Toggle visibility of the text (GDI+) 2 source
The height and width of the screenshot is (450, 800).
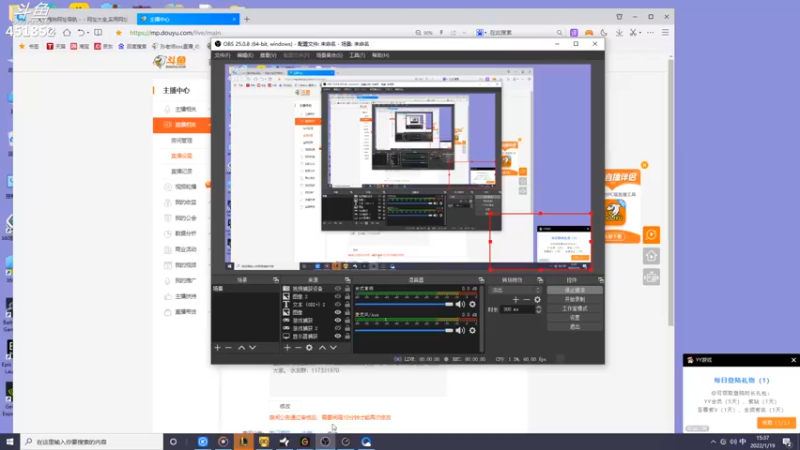[337, 305]
